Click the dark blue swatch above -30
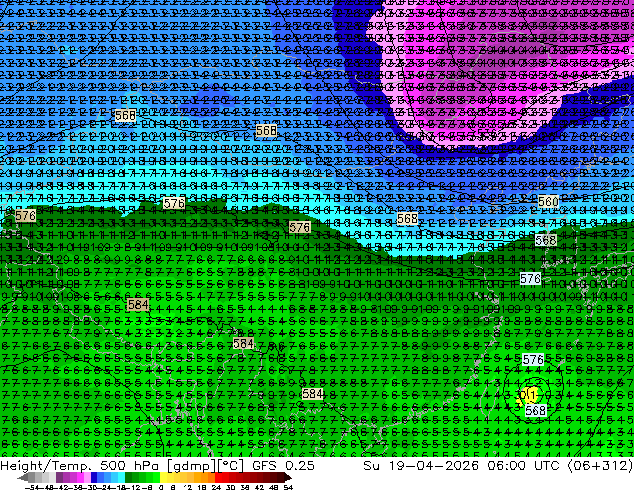This screenshot has width=634, height=490. [94, 477]
